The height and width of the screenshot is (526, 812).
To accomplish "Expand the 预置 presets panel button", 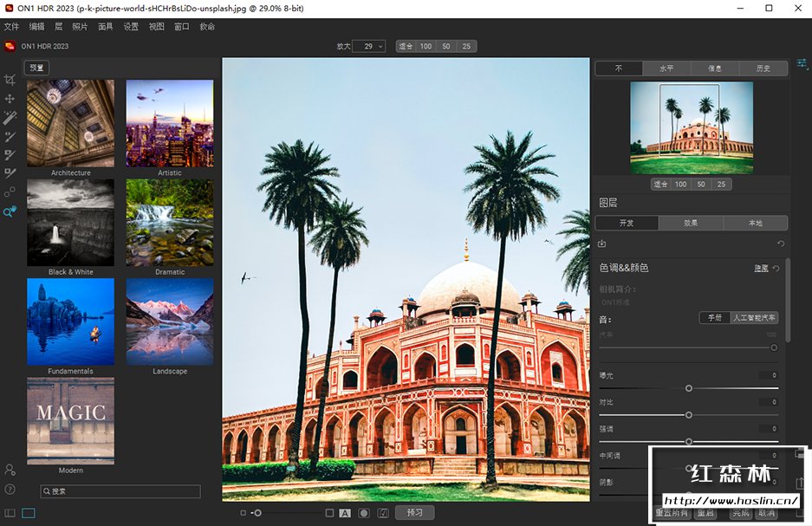I will click(36, 68).
